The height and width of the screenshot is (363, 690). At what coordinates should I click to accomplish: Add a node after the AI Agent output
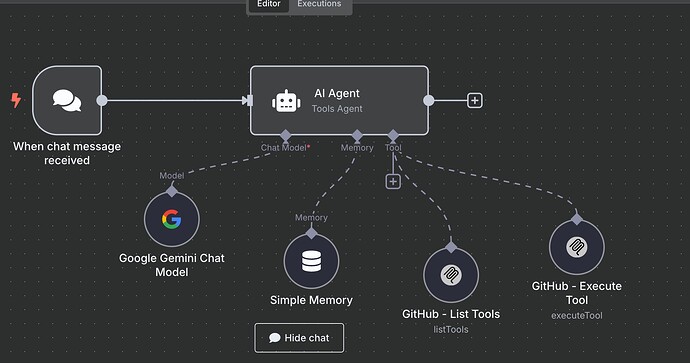pos(474,100)
